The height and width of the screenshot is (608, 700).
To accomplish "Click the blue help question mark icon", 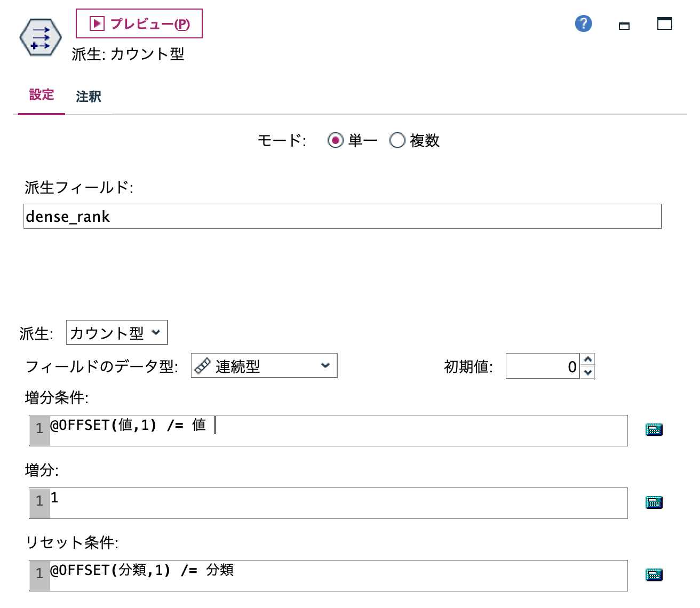I will pyautogui.click(x=583, y=24).
